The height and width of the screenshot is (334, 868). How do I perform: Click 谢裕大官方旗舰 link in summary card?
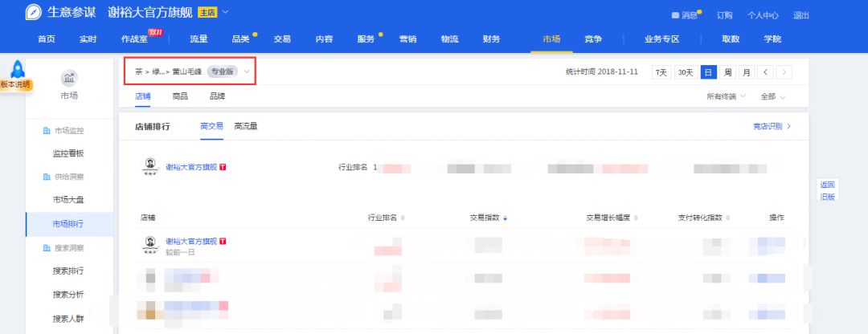pyautogui.click(x=191, y=167)
